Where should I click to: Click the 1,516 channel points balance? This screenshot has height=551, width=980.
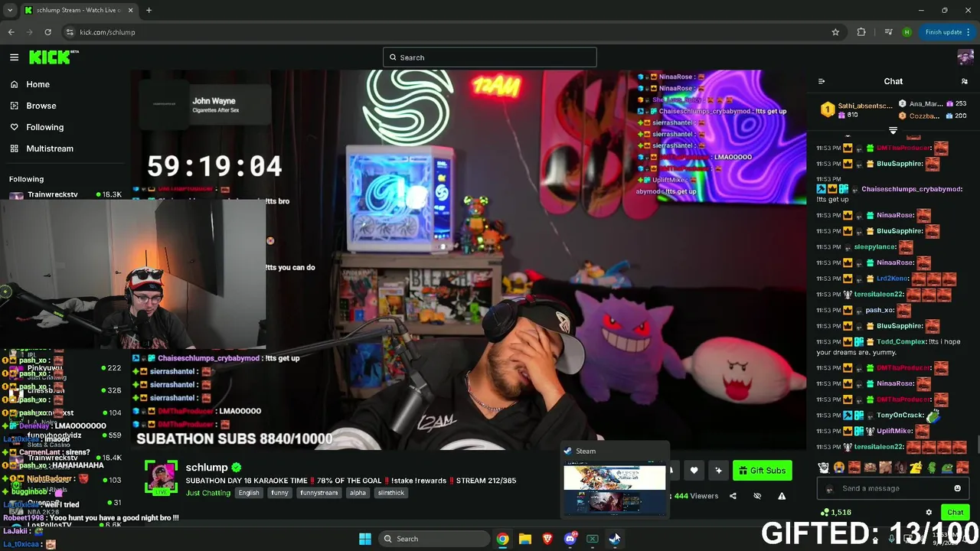(x=836, y=513)
